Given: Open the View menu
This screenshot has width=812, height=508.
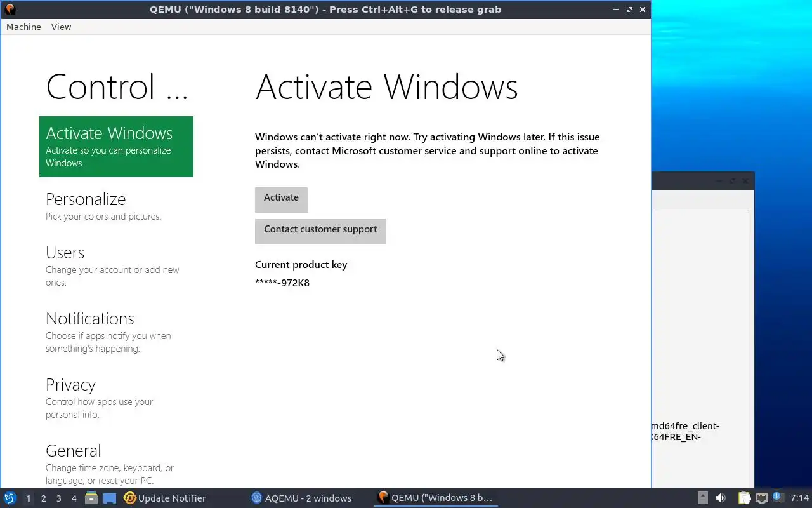Looking at the screenshot, I should coord(62,27).
